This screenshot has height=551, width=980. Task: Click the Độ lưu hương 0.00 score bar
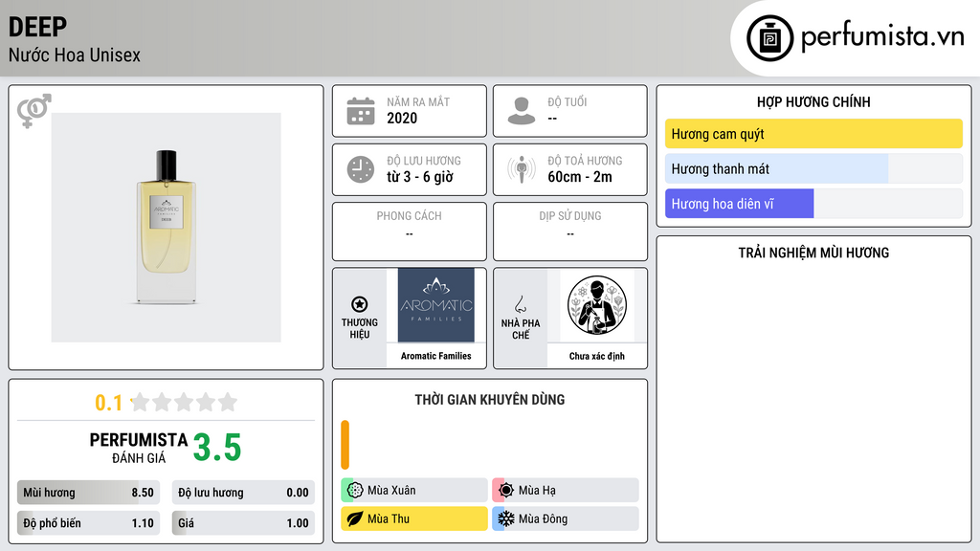243,493
